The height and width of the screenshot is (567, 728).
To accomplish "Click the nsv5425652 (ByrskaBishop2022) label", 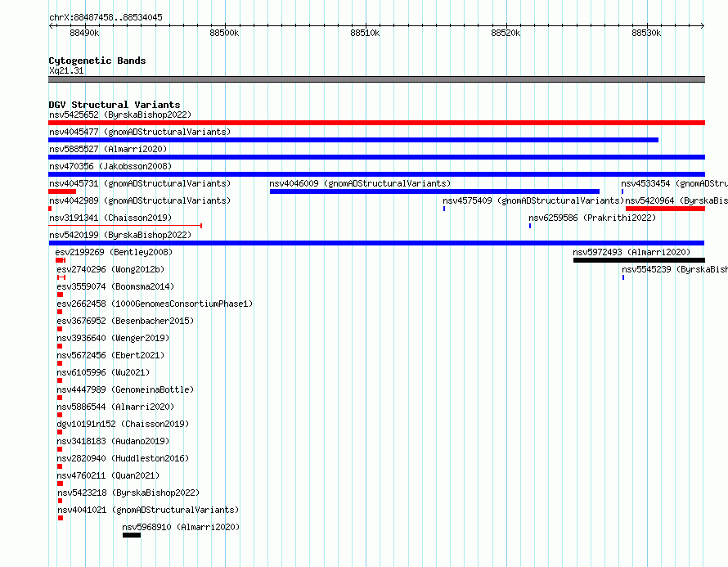I will click(x=120, y=115).
